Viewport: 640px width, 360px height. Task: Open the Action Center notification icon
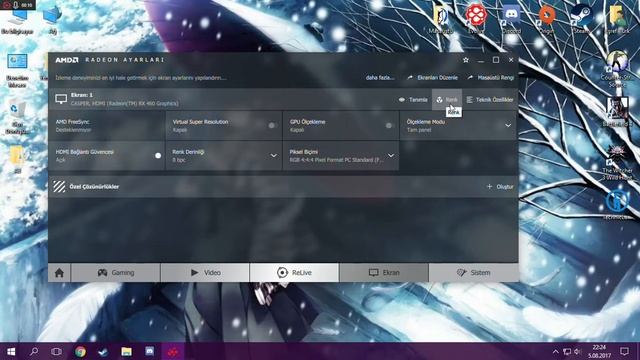tap(624, 351)
